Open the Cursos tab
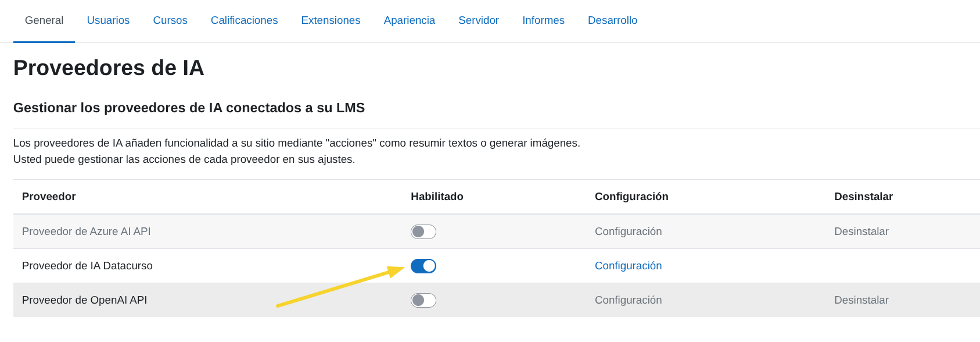 point(170,20)
